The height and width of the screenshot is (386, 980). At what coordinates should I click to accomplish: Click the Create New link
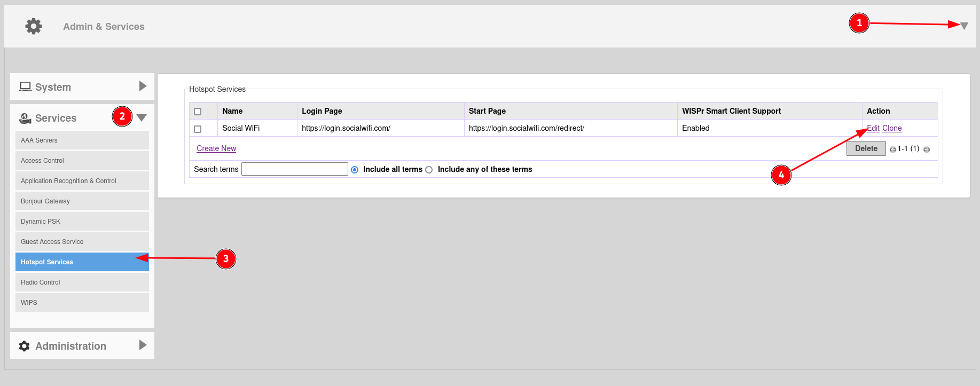click(x=216, y=148)
